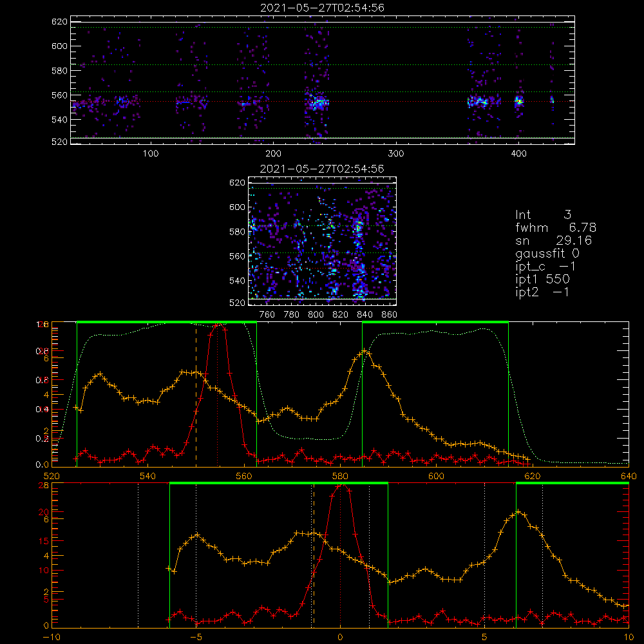Click x-axis label 600 of the profile plot
The width and height of the screenshot is (644, 644).
tap(436, 476)
